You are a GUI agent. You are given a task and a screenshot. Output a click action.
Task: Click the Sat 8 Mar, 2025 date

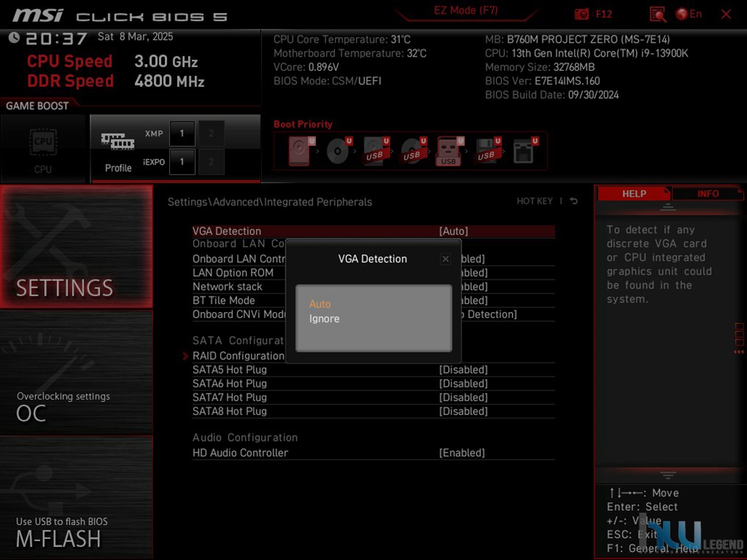(135, 37)
